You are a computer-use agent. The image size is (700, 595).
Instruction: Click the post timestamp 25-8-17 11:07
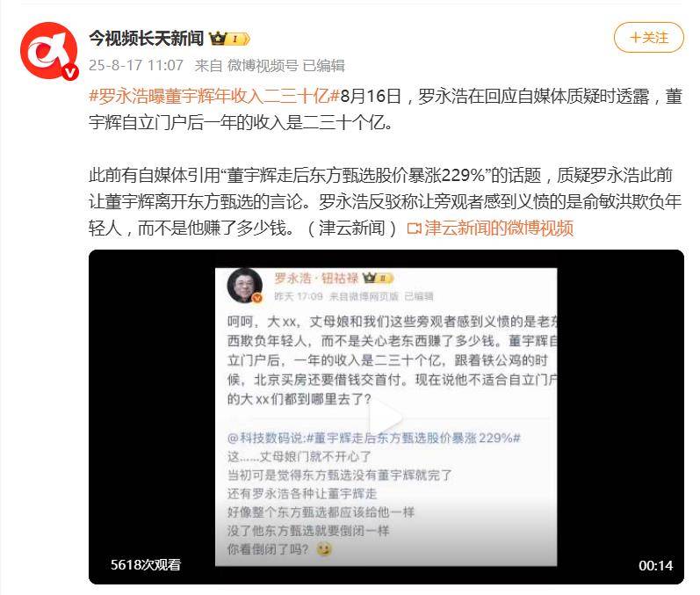point(136,66)
